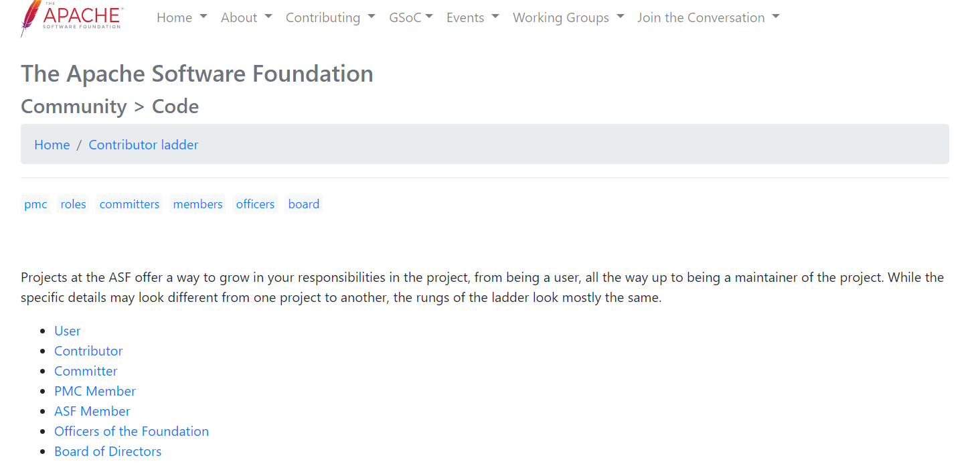Select the officers tag
Screen dimensions: 980x474
[x=255, y=204]
